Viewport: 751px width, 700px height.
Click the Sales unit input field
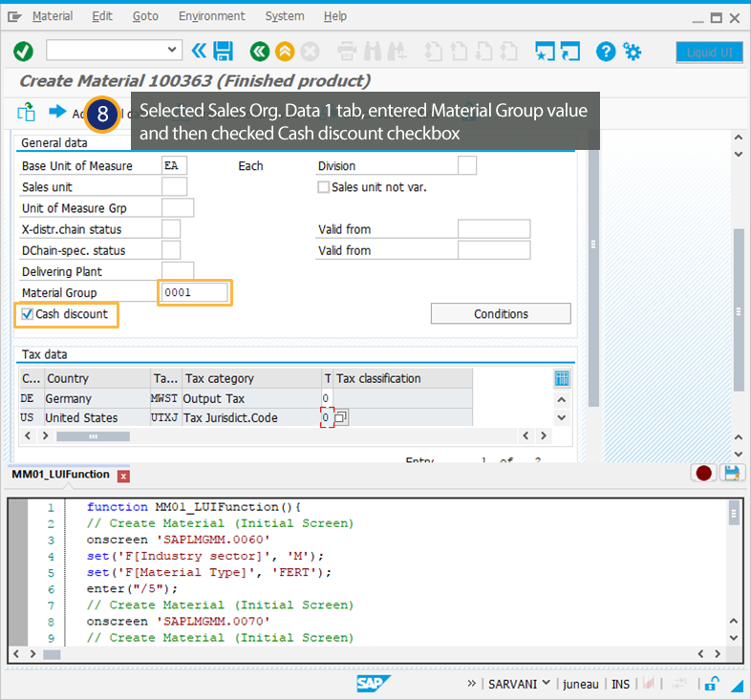coord(174,187)
